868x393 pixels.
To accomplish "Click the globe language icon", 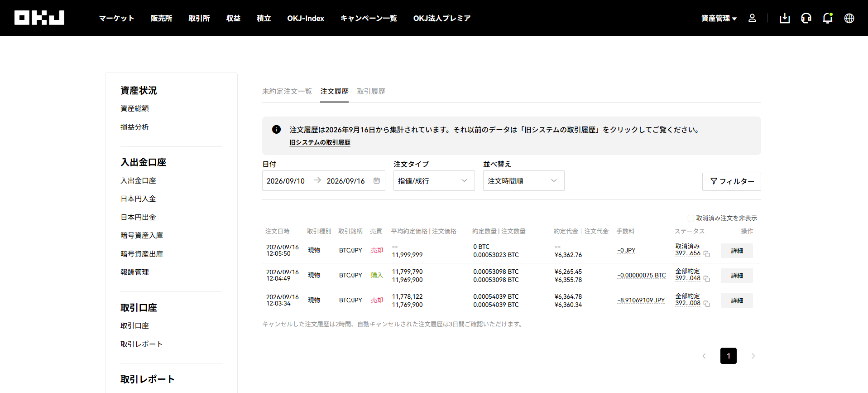I will (x=849, y=18).
